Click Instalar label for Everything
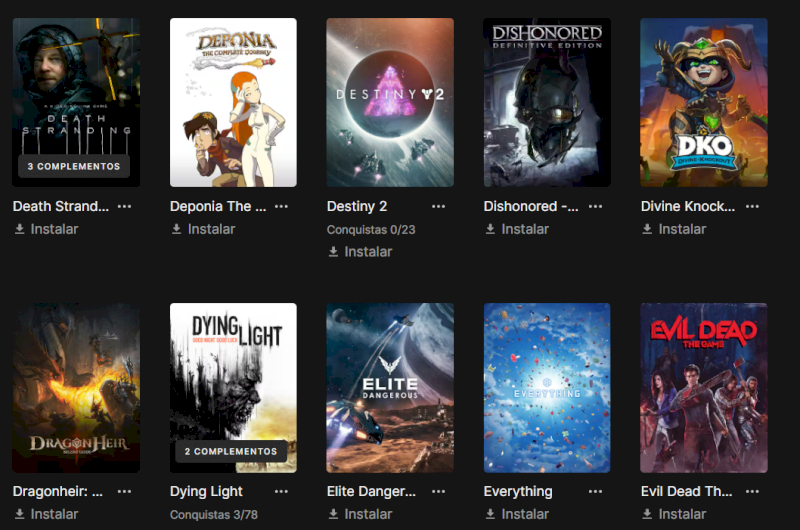800x530 pixels. coord(525,514)
